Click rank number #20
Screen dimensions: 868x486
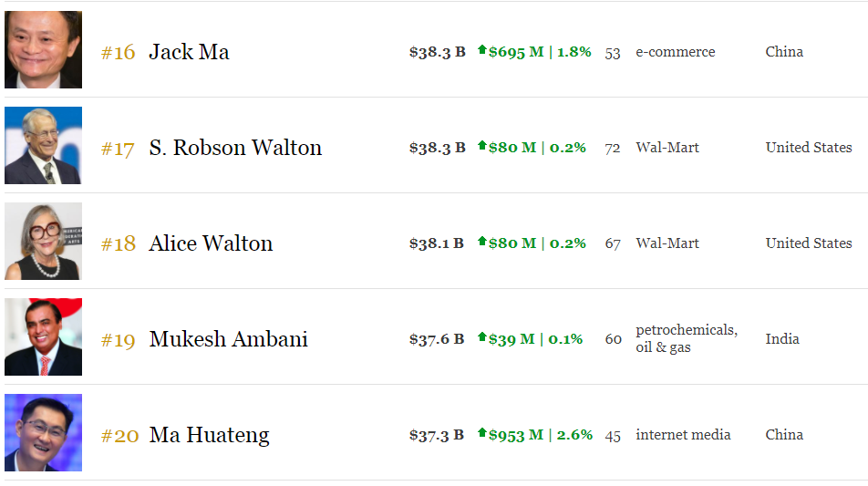pyautogui.click(x=119, y=436)
